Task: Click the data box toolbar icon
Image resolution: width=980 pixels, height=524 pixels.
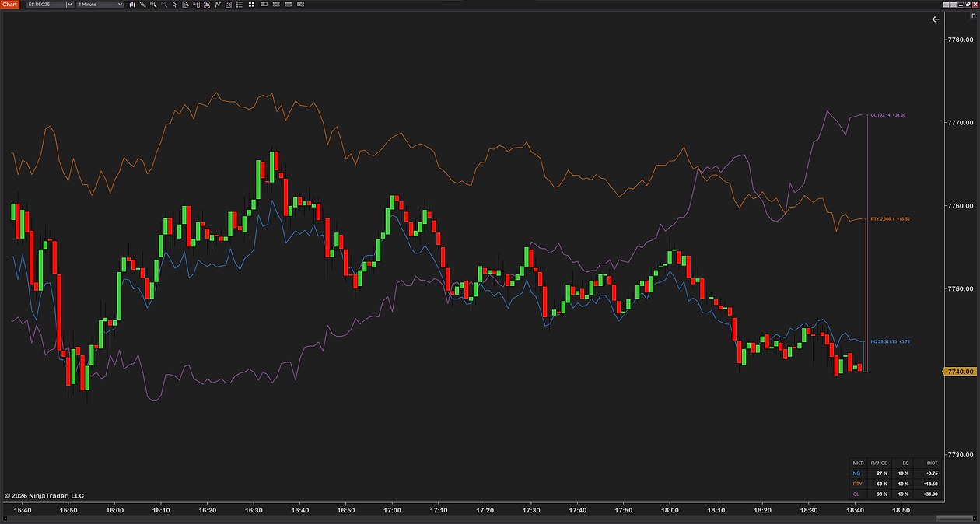Action: point(207,4)
